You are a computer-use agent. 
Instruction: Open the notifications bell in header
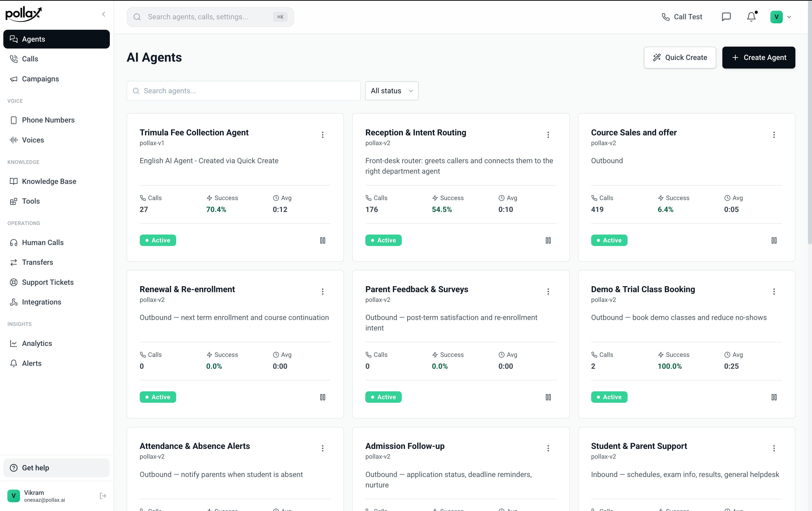tap(751, 17)
